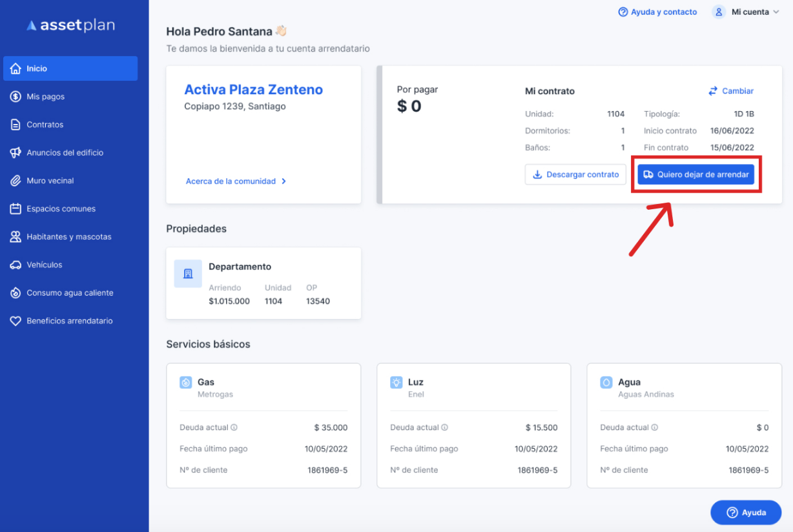Open Anuncios del edificio in the sidebar
The width and height of the screenshot is (793, 532).
[x=70, y=153]
